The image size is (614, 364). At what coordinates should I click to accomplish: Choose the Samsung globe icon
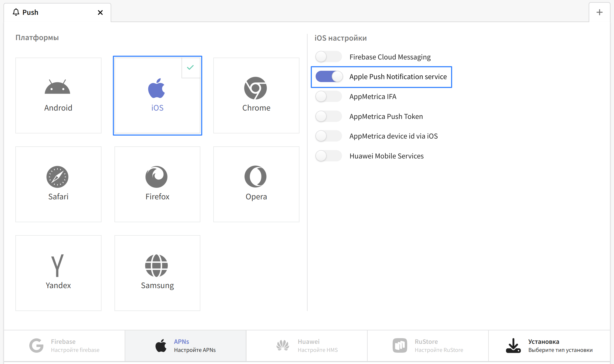click(156, 266)
